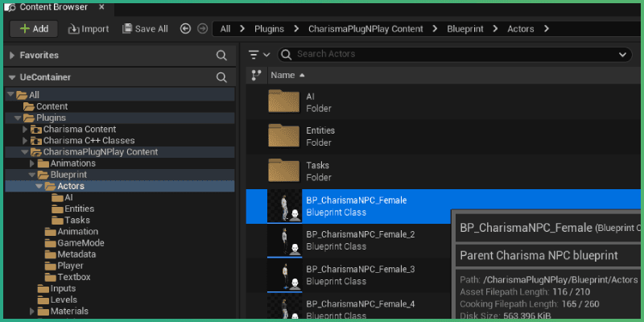Select All in the breadcrumb path

(225, 29)
